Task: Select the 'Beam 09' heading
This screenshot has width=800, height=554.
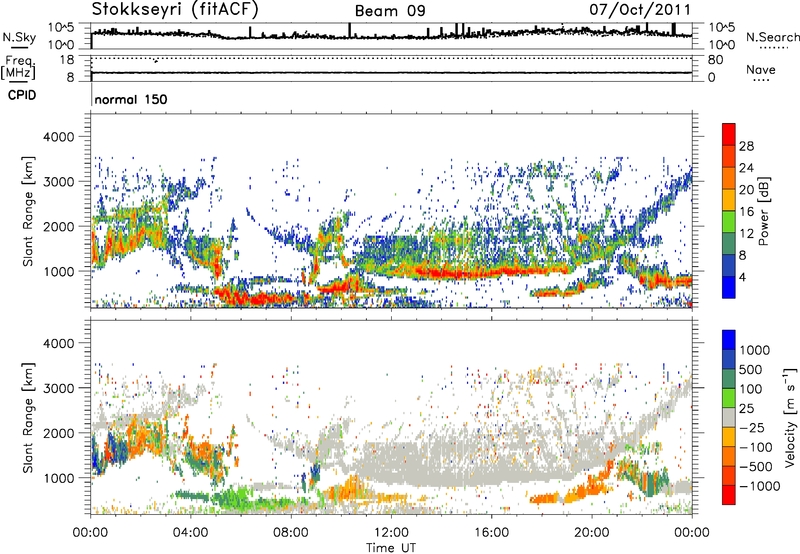Action: pyautogui.click(x=390, y=11)
